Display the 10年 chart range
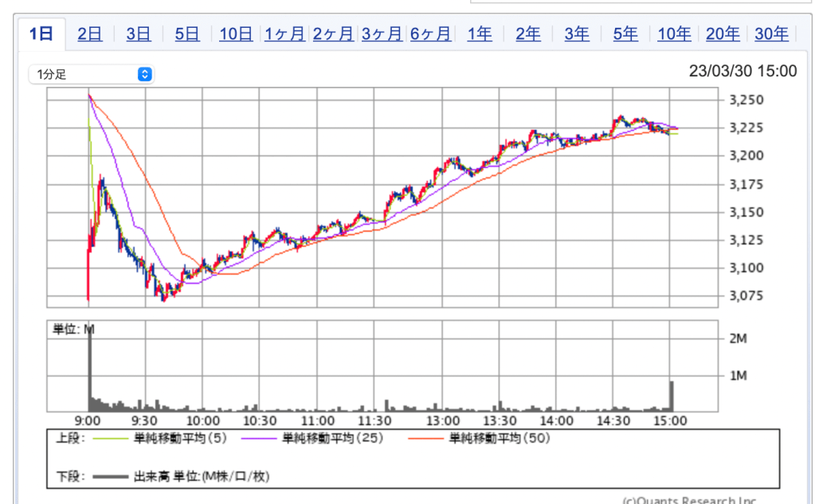815x504 pixels. tap(674, 33)
